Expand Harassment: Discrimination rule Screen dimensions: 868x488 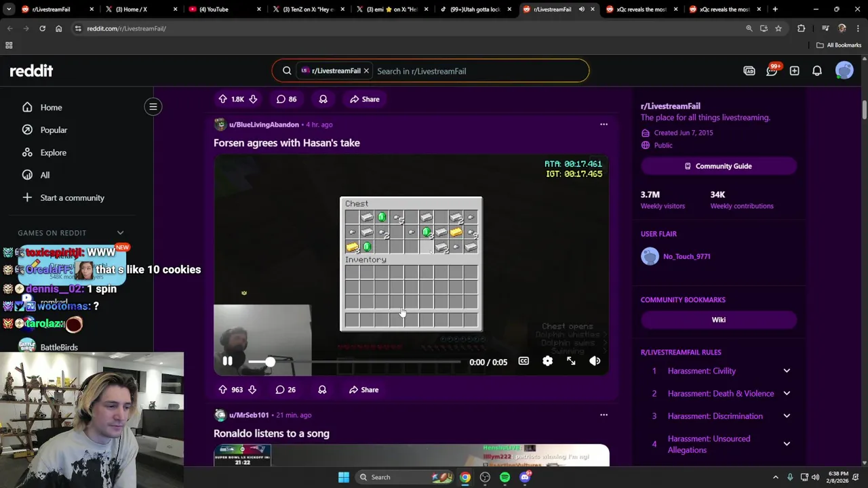coord(787,416)
